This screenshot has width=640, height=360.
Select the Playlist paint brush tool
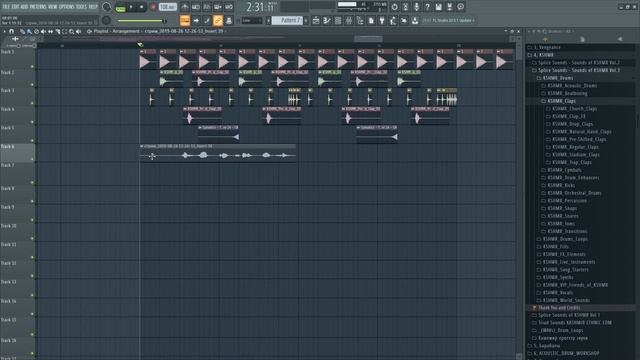point(29,31)
